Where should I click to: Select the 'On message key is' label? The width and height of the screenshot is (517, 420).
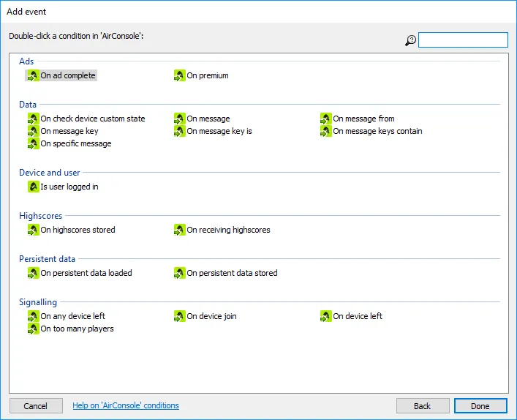219,131
